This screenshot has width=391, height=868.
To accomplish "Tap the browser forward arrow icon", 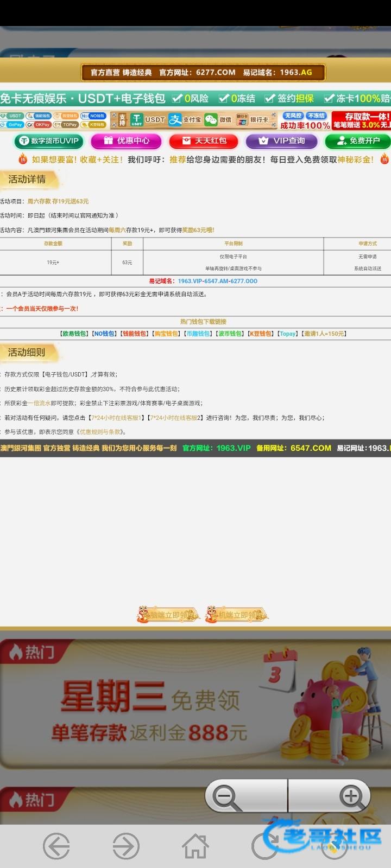I will coord(126,846).
